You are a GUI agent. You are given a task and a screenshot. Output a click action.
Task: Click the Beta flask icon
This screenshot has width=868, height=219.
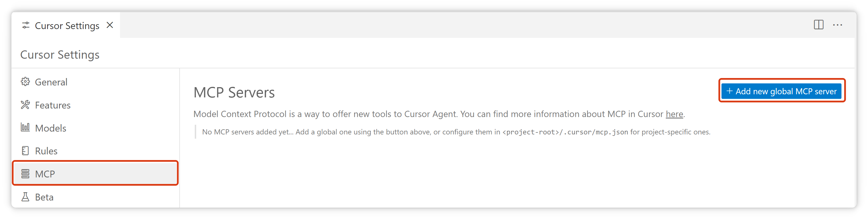click(x=25, y=197)
